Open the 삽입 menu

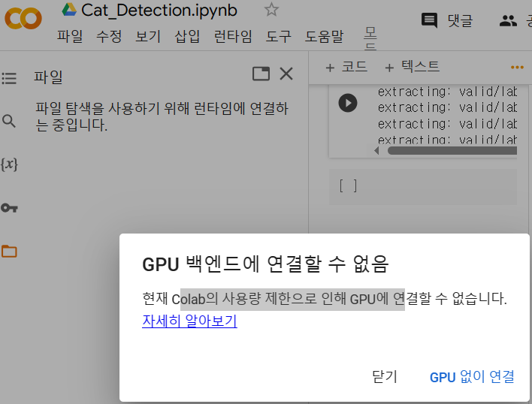point(187,36)
